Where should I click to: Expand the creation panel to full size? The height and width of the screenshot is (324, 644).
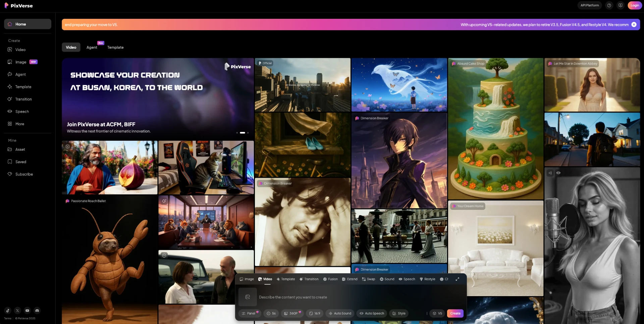click(457, 279)
